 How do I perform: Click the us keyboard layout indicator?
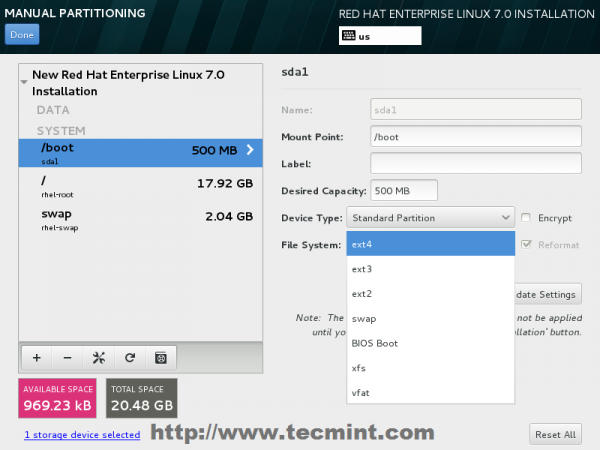380,36
